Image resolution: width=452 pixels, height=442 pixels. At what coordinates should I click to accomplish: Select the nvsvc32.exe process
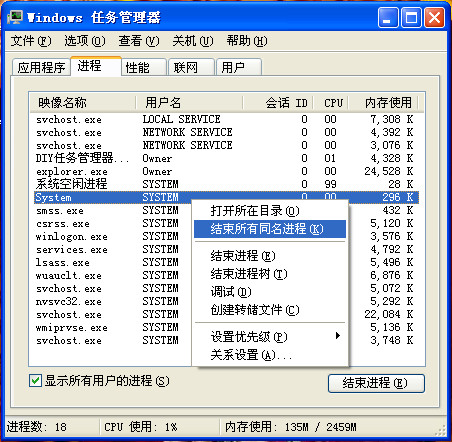(x=113, y=301)
